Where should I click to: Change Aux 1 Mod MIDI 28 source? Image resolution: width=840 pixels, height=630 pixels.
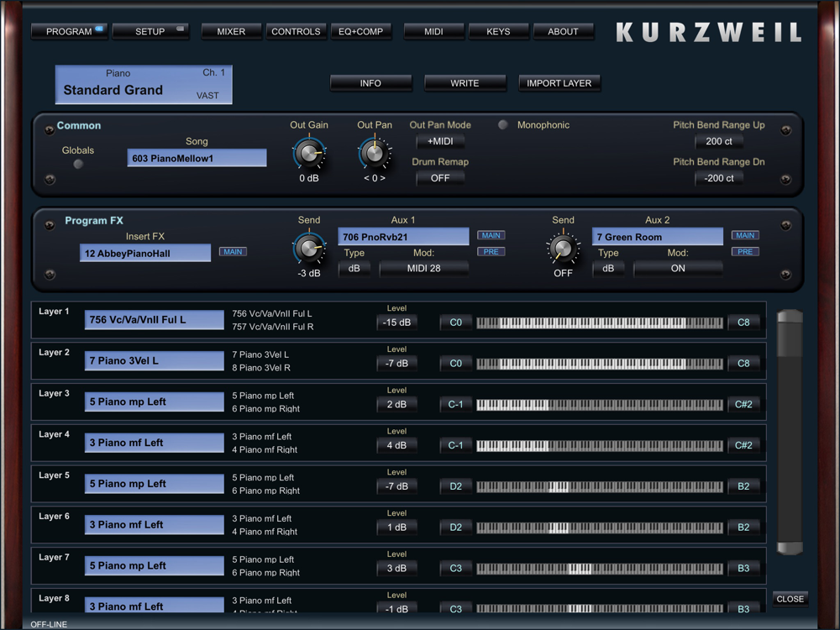click(x=423, y=269)
